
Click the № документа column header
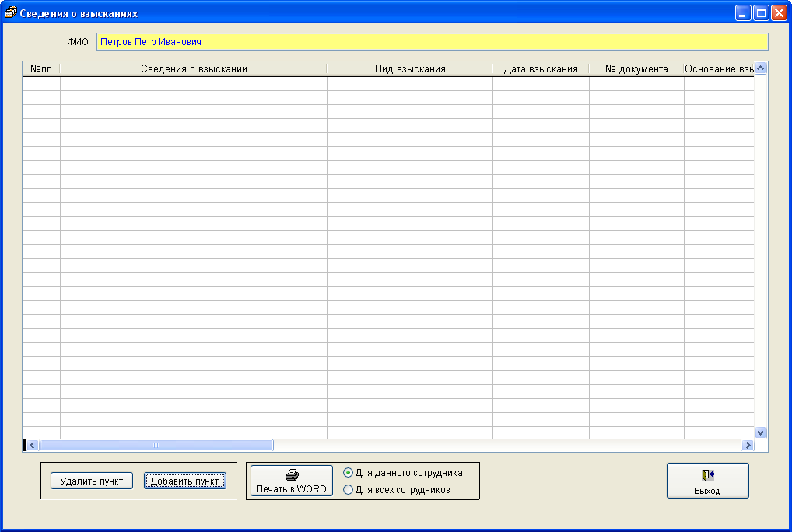click(636, 69)
